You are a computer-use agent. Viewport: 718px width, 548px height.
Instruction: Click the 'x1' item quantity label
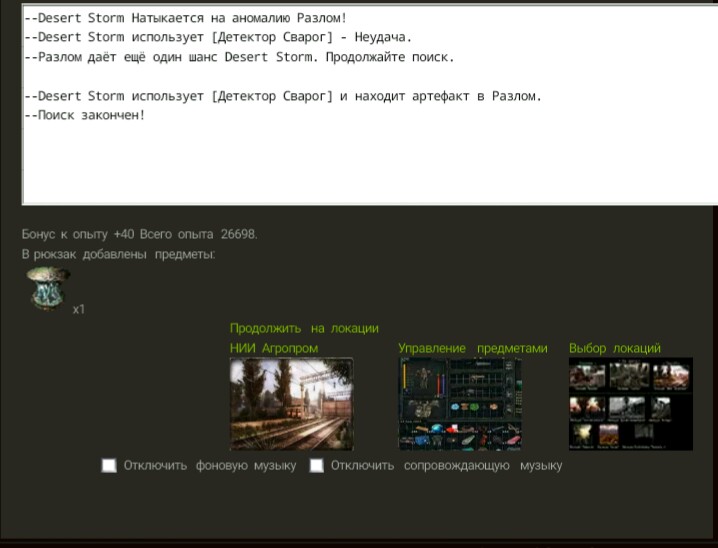point(78,309)
